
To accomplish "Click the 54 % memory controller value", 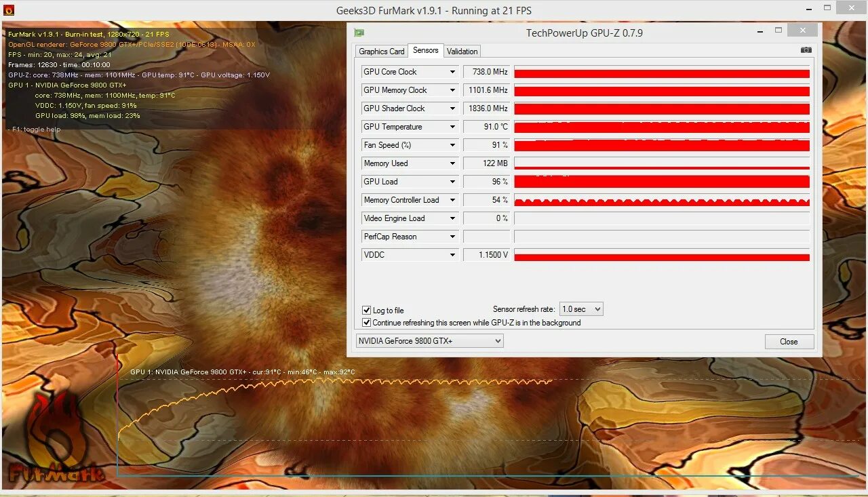I will (486, 200).
